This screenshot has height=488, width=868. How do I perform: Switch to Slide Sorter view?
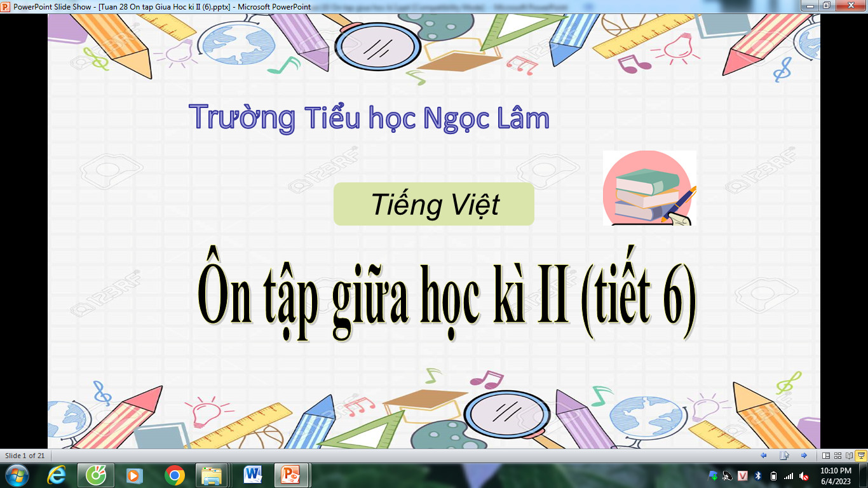[837, 456]
